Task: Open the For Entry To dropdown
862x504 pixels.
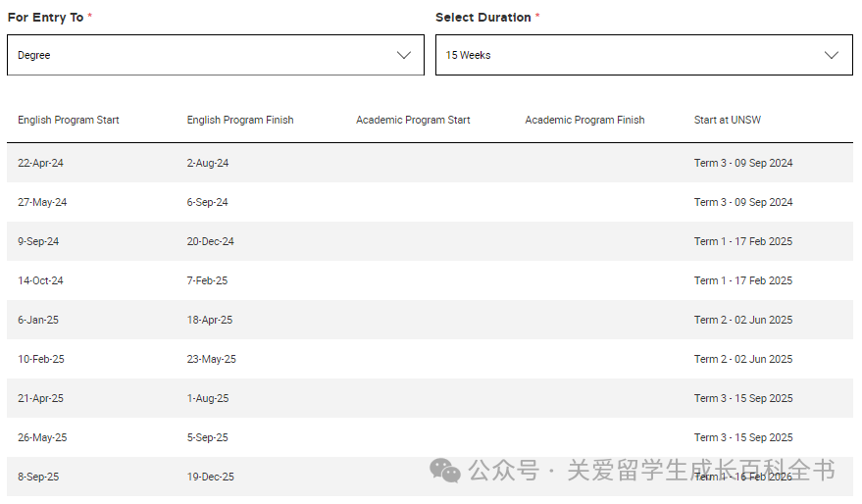Action: tap(215, 55)
